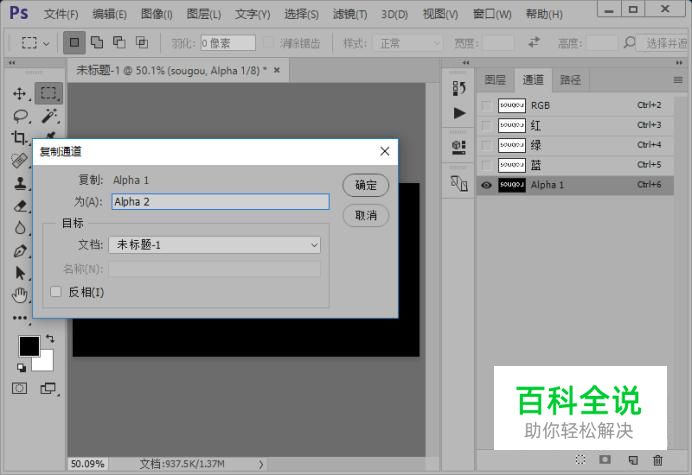Click the 羽化 feather value field

[x=228, y=43]
